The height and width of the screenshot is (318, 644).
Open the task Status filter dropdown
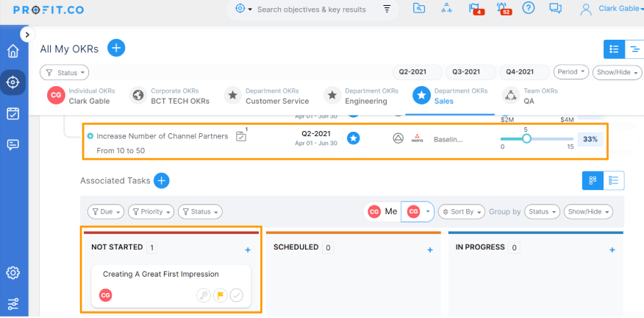[x=200, y=212]
